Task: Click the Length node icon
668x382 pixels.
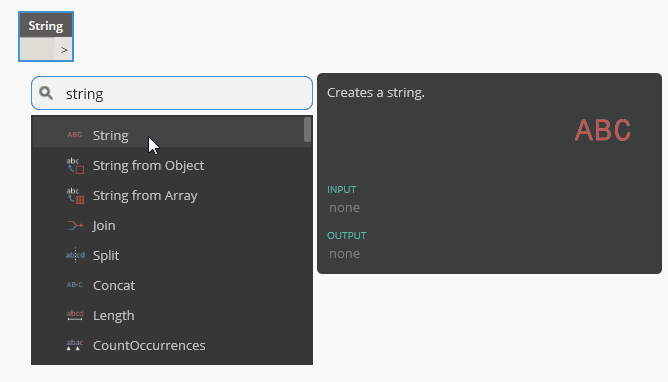Action: pyautogui.click(x=75, y=315)
